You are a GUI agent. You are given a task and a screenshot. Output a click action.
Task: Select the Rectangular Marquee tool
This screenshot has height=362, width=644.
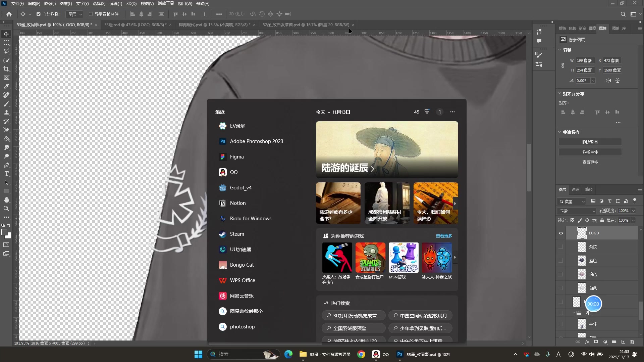pyautogui.click(x=6, y=43)
